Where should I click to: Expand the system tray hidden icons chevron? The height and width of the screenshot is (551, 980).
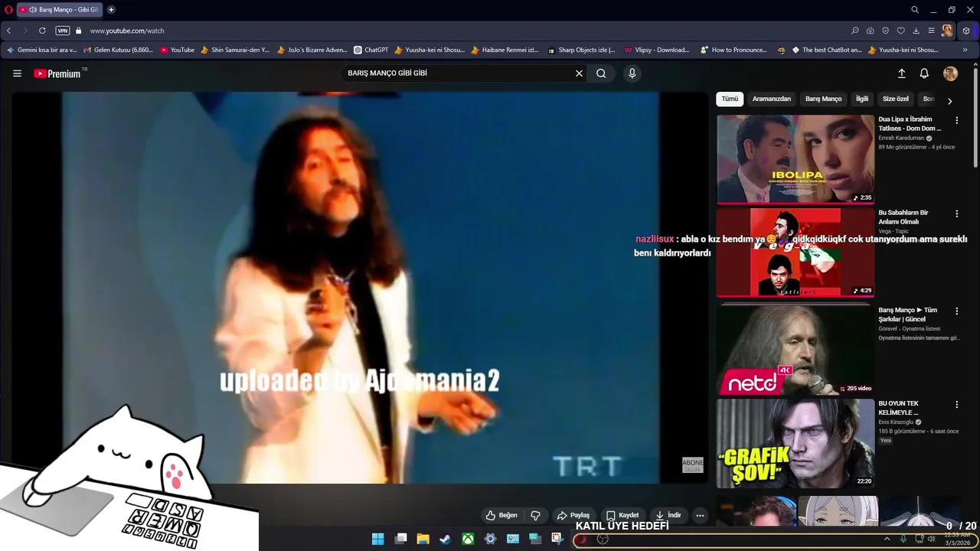pyautogui.click(x=887, y=539)
